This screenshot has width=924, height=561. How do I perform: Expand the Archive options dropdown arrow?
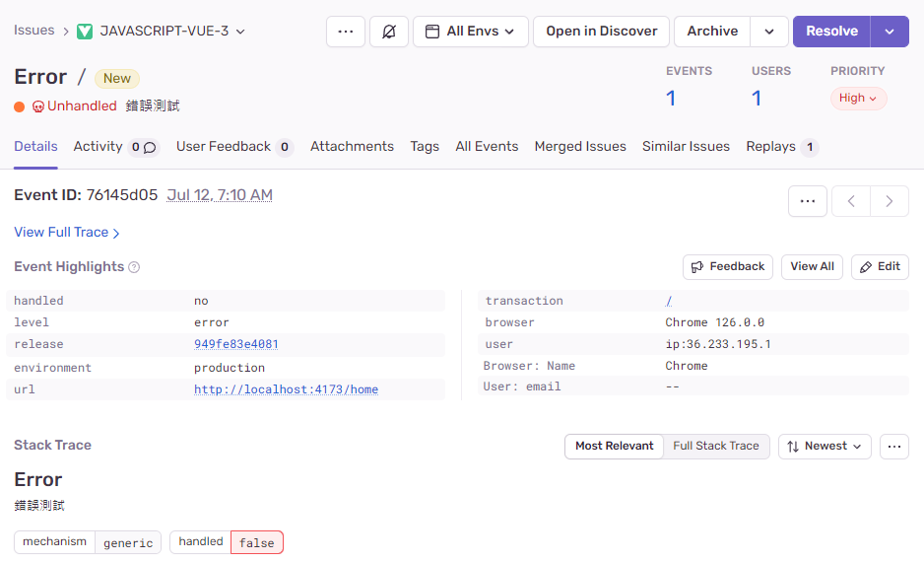tap(769, 32)
